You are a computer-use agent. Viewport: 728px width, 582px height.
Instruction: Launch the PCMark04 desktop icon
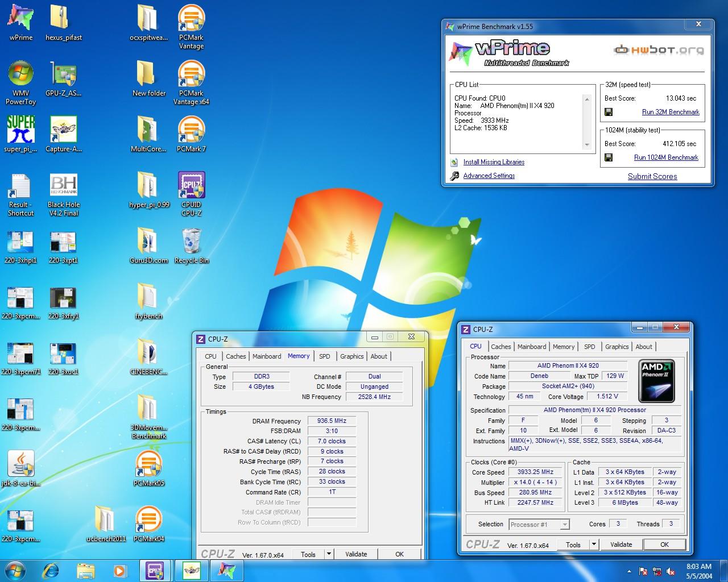tap(148, 524)
